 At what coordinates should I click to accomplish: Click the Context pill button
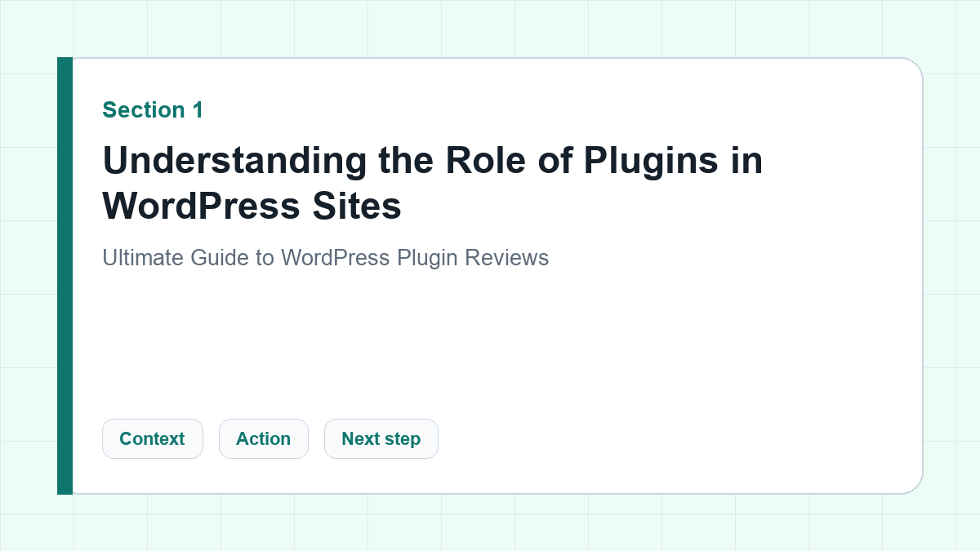point(152,438)
